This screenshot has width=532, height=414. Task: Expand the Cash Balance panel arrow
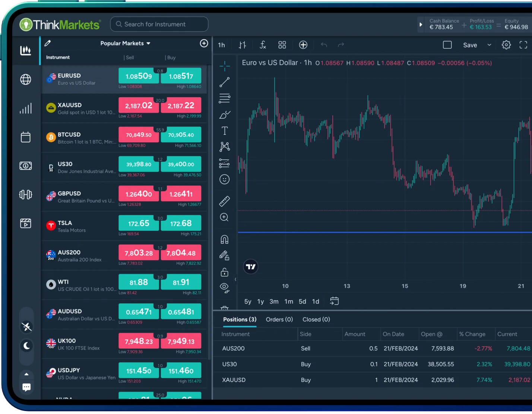pyautogui.click(x=421, y=24)
